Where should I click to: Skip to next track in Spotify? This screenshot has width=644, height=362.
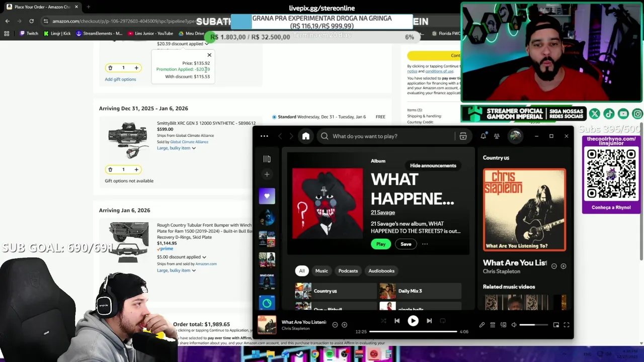coord(429,321)
